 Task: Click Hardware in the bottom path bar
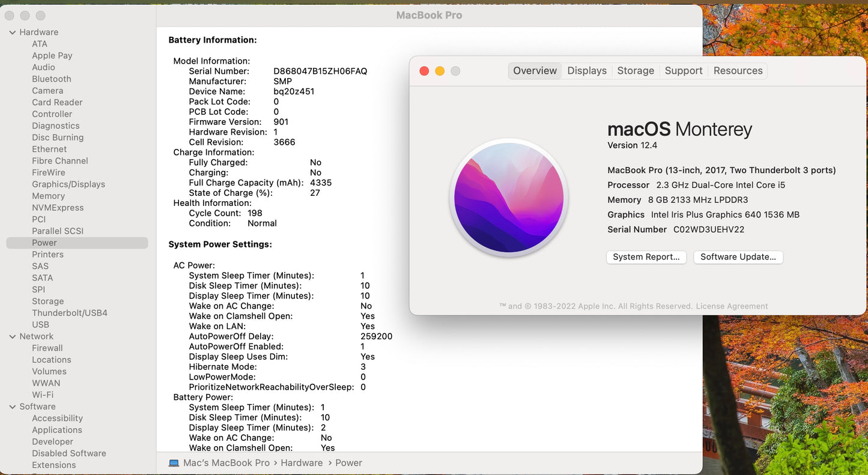click(302, 463)
